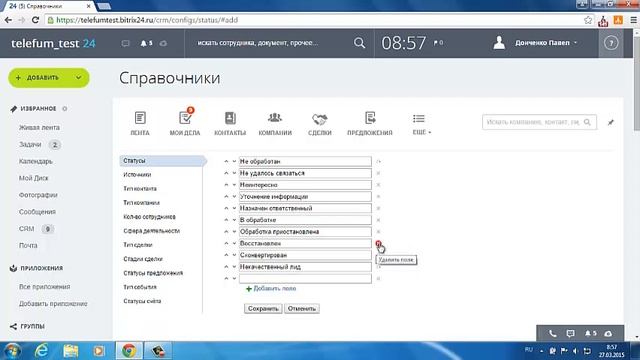Open Сообщения in sidebar
640x360 pixels.
coord(37,212)
